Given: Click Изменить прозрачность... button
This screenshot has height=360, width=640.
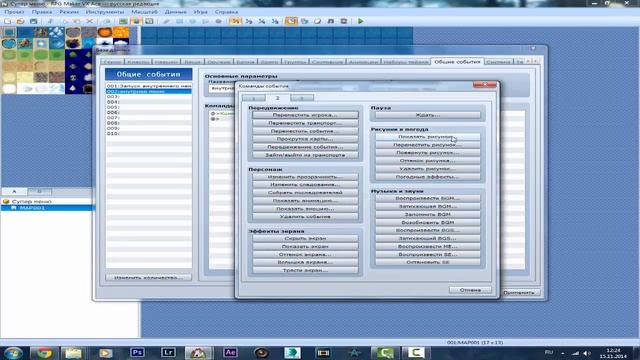Looking at the screenshot, I should point(305,177).
